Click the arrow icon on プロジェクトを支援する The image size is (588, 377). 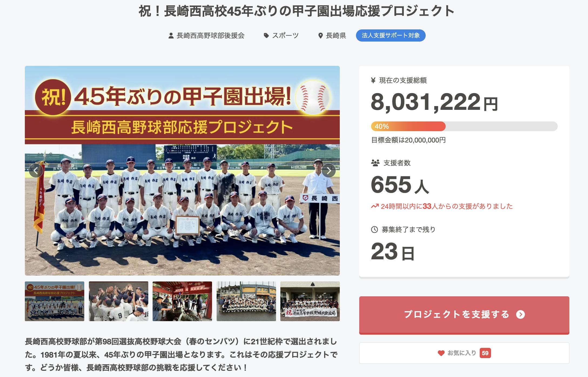pos(520,314)
